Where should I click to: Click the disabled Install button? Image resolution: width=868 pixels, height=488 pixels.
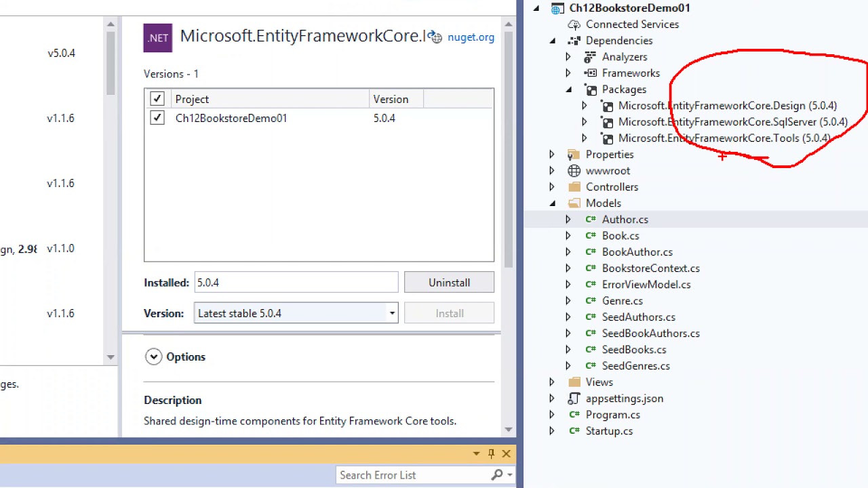pos(449,313)
